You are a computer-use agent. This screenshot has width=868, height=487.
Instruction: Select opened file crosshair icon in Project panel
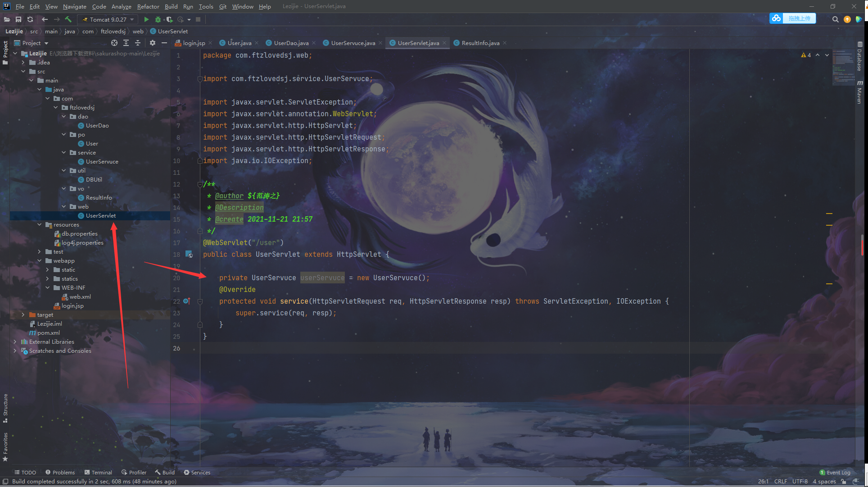coord(114,43)
